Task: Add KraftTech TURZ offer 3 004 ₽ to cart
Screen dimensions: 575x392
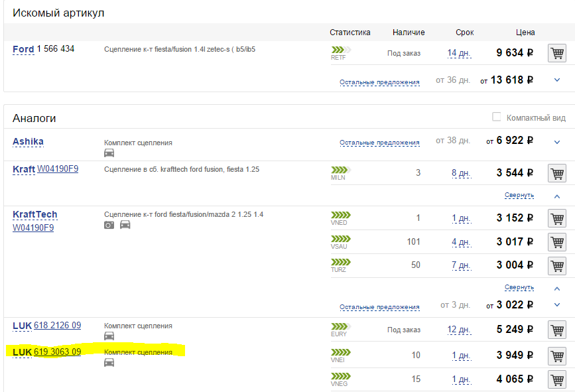Action: click(x=557, y=265)
